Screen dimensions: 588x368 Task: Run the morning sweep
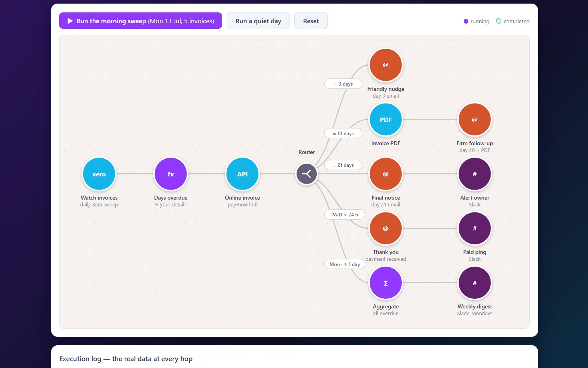(x=141, y=21)
